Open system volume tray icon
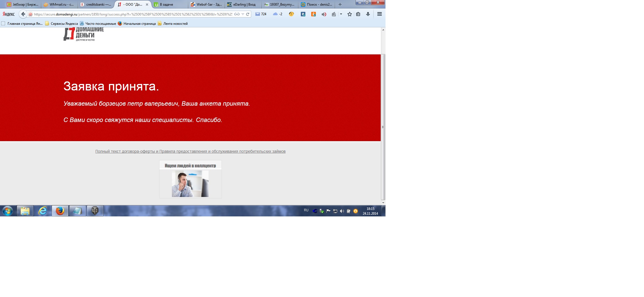 click(342, 211)
